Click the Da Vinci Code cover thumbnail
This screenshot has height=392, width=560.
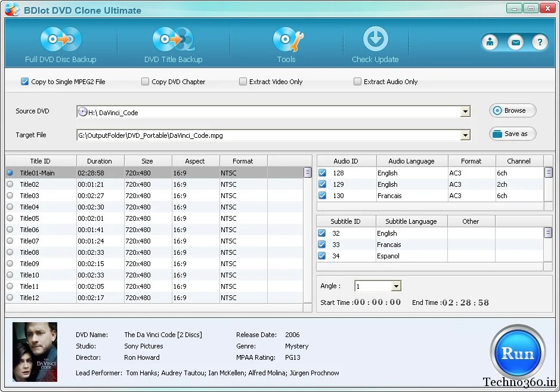35,352
